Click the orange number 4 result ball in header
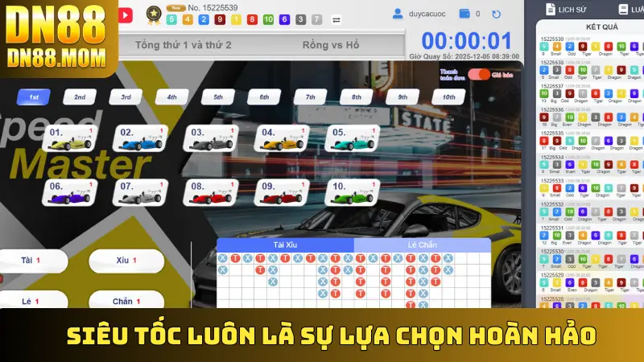This screenshot has width=644, height=362. (188, 19)
